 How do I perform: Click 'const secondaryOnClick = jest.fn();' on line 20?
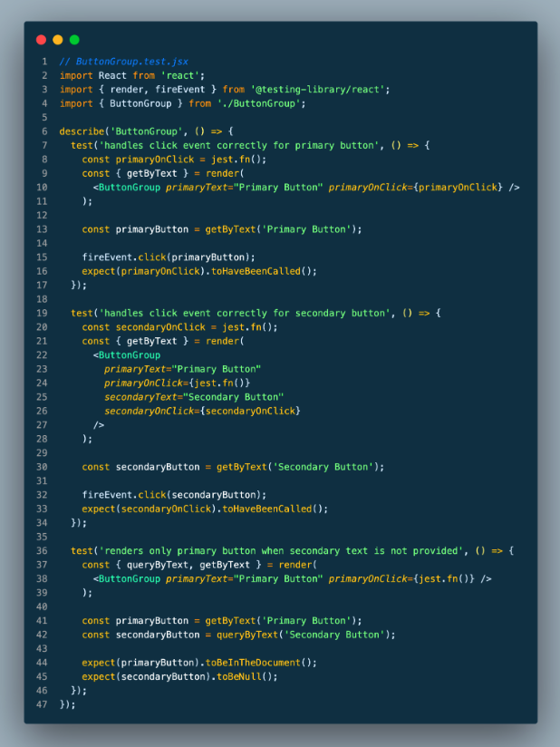(x=180, y=326)
